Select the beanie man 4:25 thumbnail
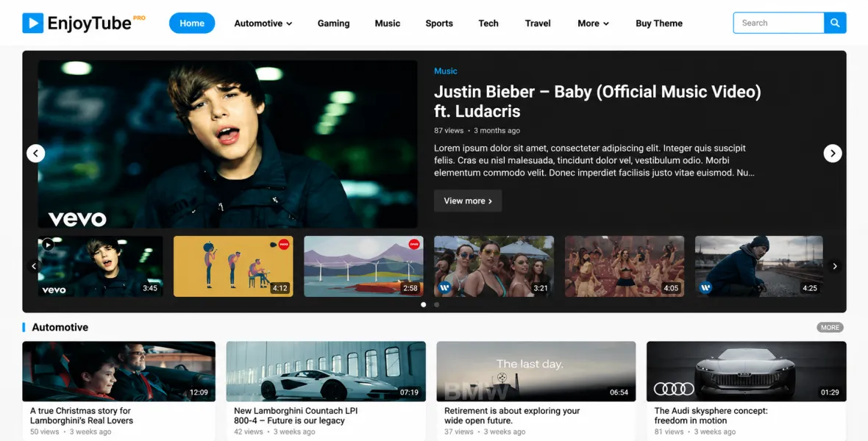This screenshot has height=441, width=868. pos(759,266)
